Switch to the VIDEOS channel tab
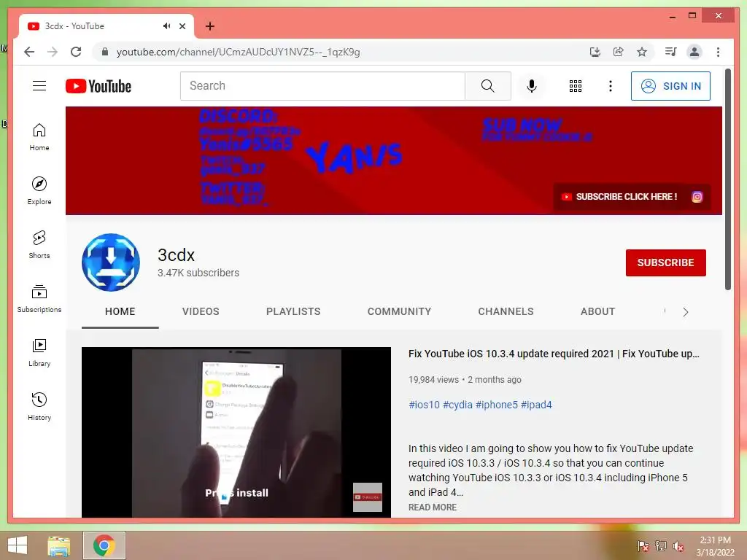Viewport: 747px width, 560px height. click(201, 311)
